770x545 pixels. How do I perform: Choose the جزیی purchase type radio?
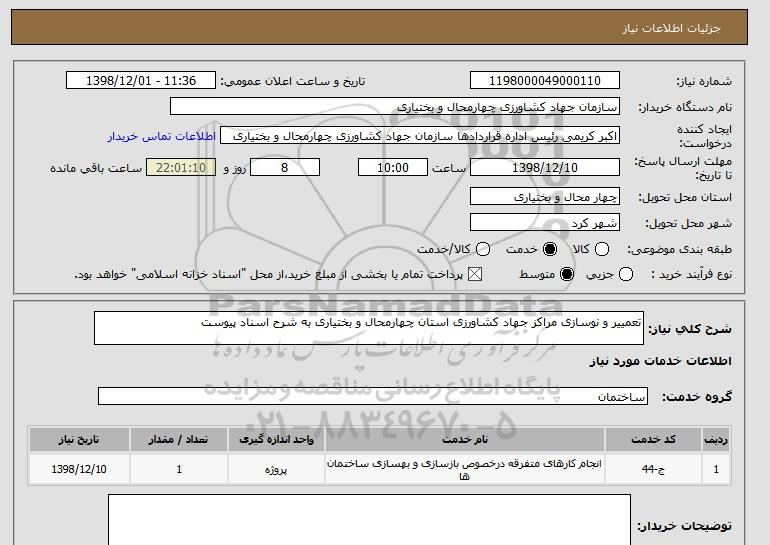pyautogui.click(x=626, y=274)
